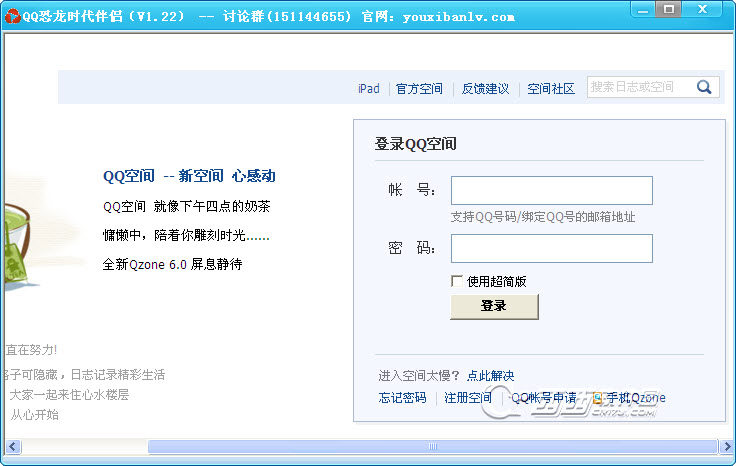Open the iPad link
The image size is (736, 466).
pyautogui.click(x=368, y=88)
